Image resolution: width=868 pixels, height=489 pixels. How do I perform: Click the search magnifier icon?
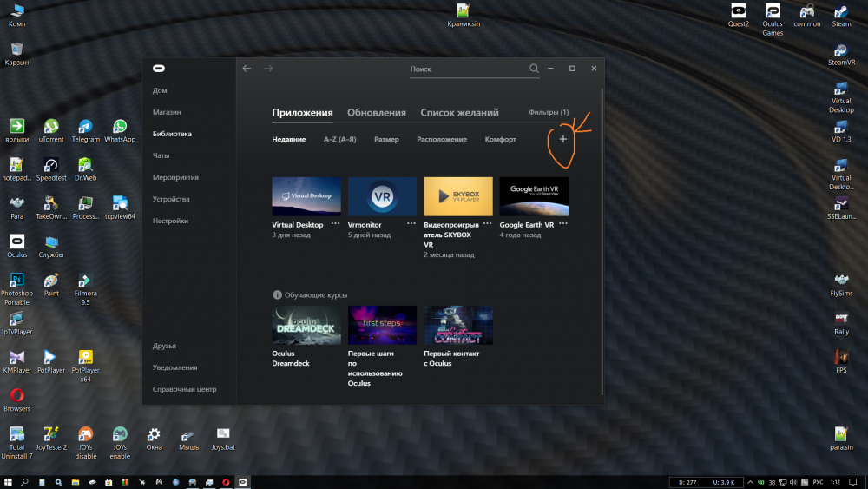point(534,69)
